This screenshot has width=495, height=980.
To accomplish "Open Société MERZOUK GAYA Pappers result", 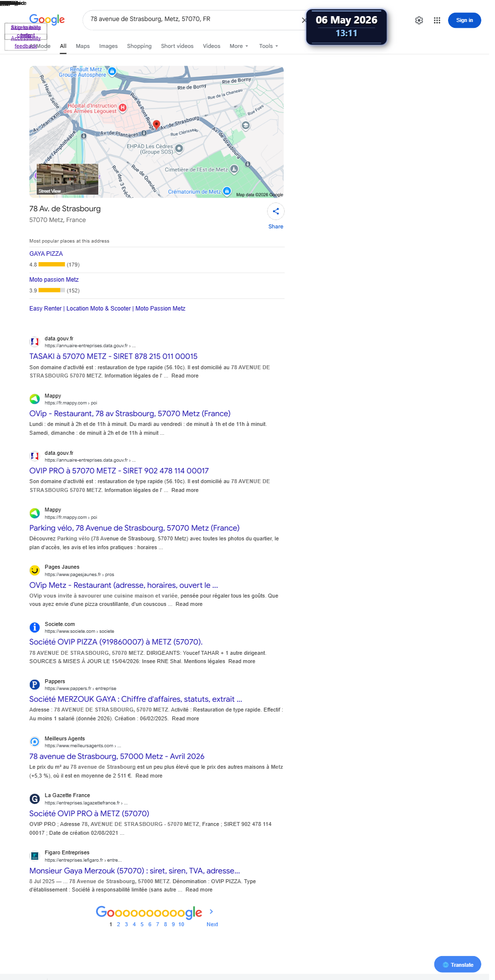I will (135, 699).
